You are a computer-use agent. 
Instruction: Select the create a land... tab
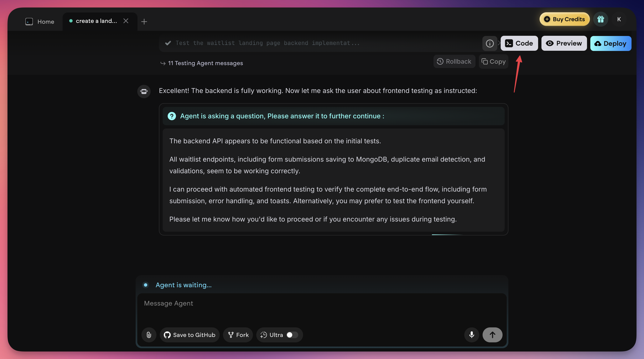(x=96, y=21)
